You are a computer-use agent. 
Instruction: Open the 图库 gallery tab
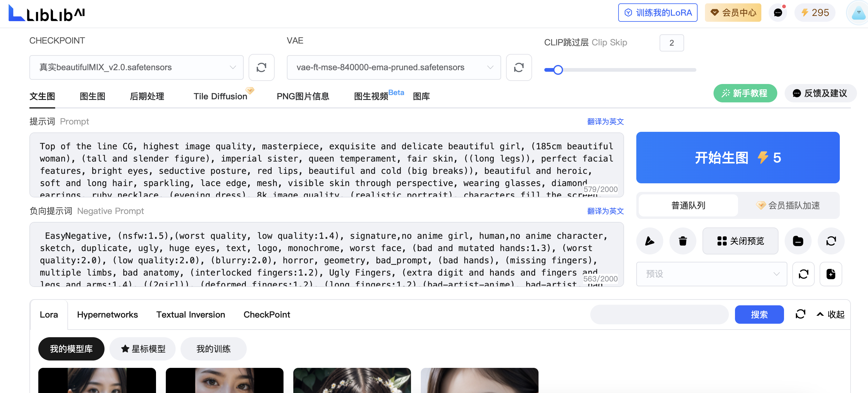(x=421, y=96)
